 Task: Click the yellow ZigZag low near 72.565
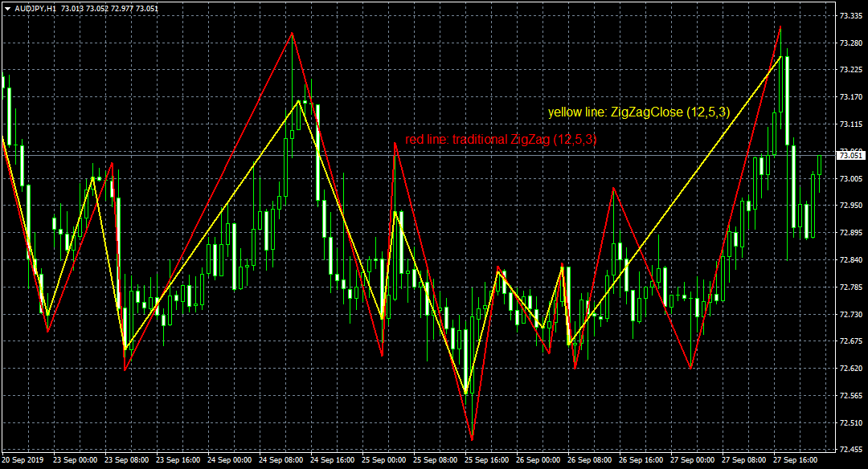pyautogui.click(x=465, y=394)
